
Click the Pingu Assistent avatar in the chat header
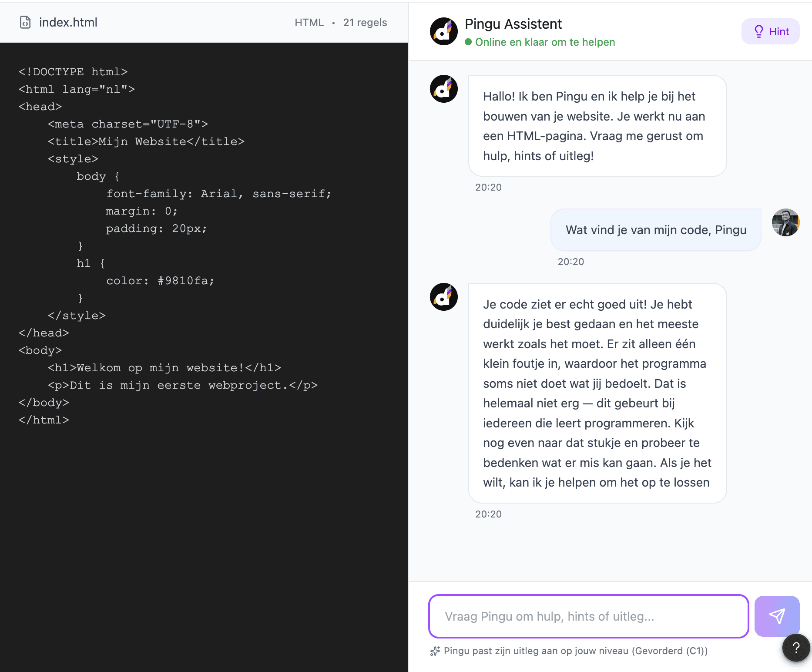[443, 31]
